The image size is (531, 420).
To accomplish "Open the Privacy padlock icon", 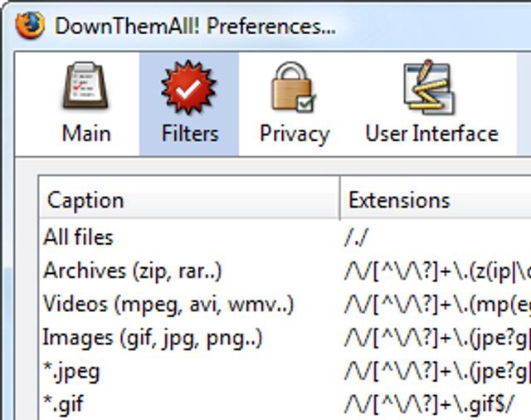I will tap(294, 86).
